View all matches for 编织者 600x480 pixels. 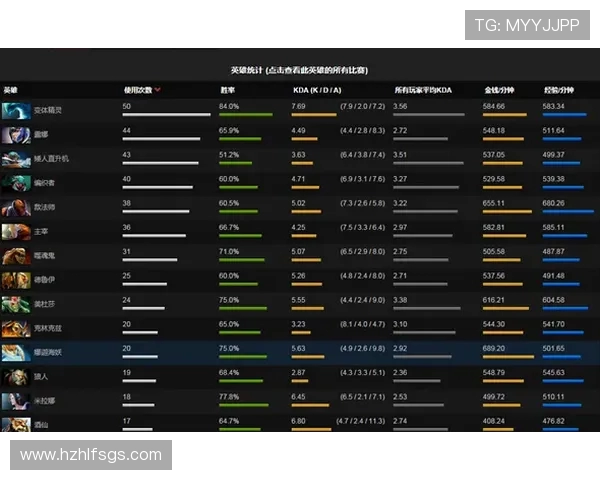tap(44, 183)
